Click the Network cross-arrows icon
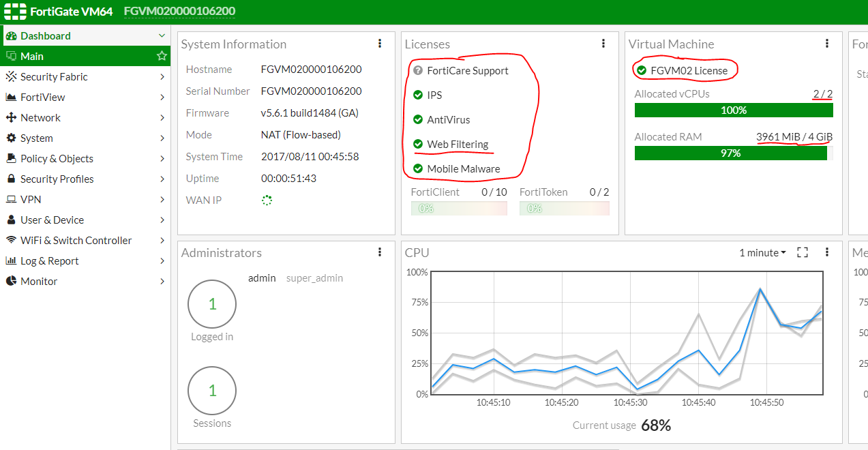 pos(11,118)
